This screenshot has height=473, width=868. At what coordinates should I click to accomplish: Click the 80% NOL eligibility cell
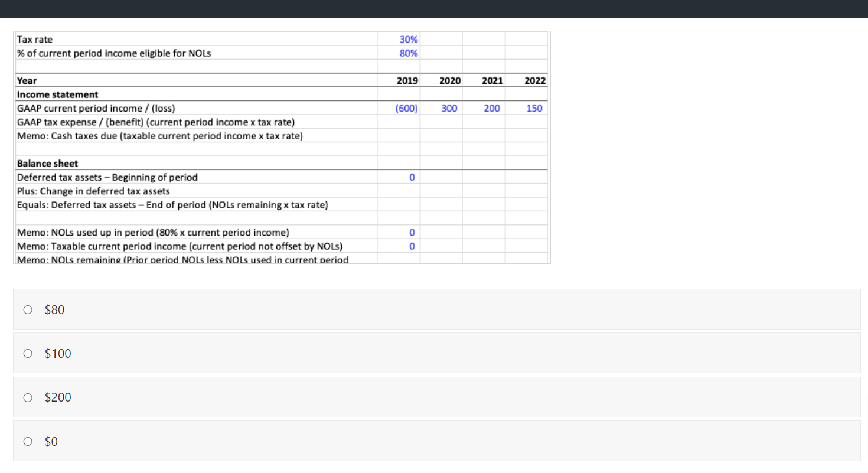pos(409,53)
